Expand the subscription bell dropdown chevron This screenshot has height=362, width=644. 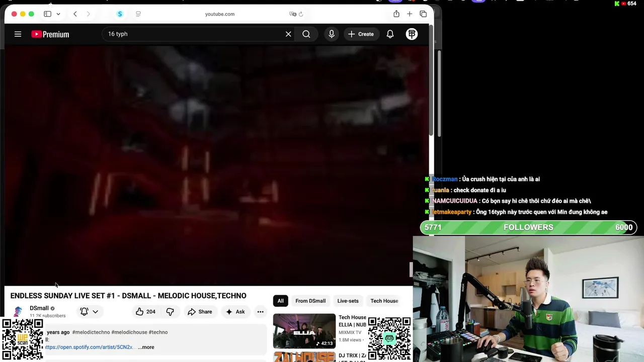point(95,312)
